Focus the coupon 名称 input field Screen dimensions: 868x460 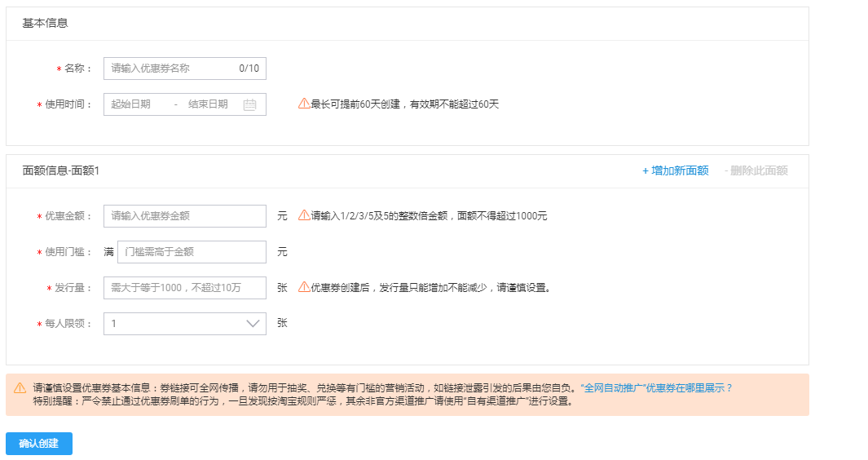pos(171,69)
